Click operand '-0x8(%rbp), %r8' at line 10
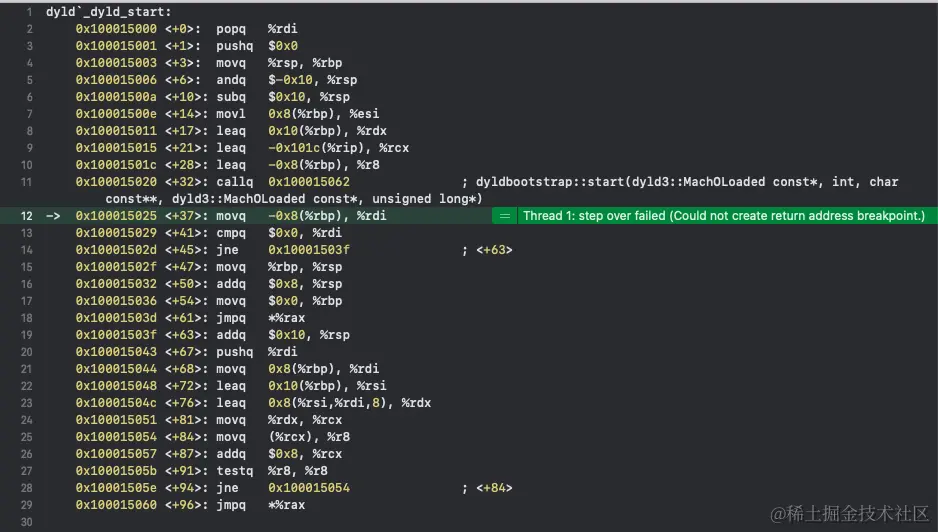Screen dimensions: 938x532 coord(324,165)
